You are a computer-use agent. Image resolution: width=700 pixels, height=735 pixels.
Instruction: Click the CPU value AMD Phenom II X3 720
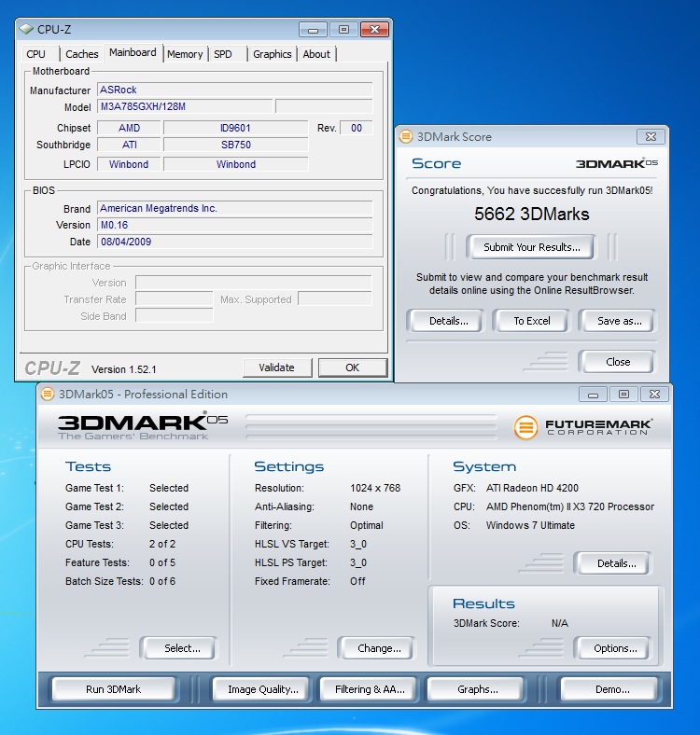coord(570,506)
